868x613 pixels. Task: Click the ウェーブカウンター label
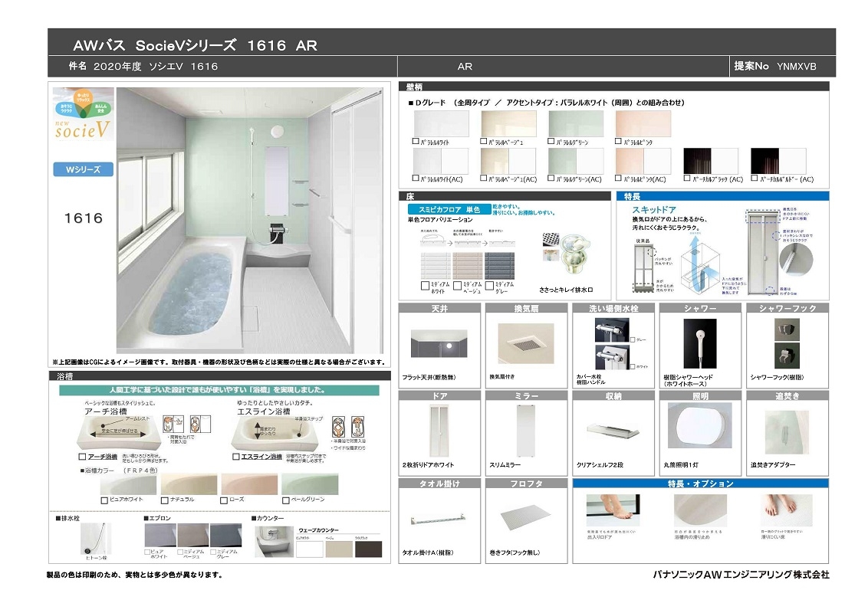(x=318, y=530)
